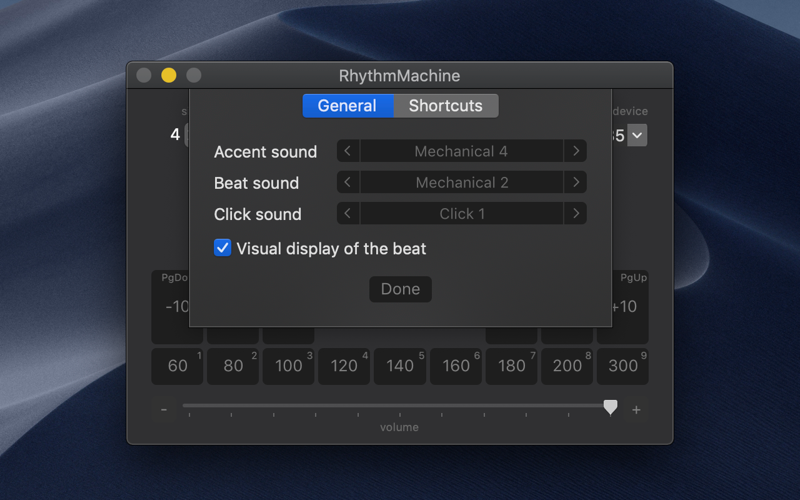The height and width of the screenshot is (500, 800).
Task: Go to next Beat sound
Action: coord(576,182)
